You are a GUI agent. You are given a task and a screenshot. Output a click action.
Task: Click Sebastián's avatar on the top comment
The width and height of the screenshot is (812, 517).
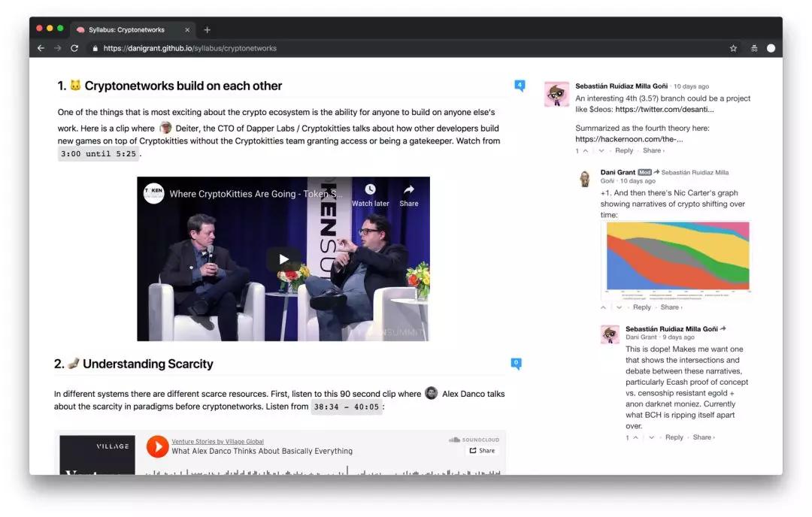(x=556, y=94)
